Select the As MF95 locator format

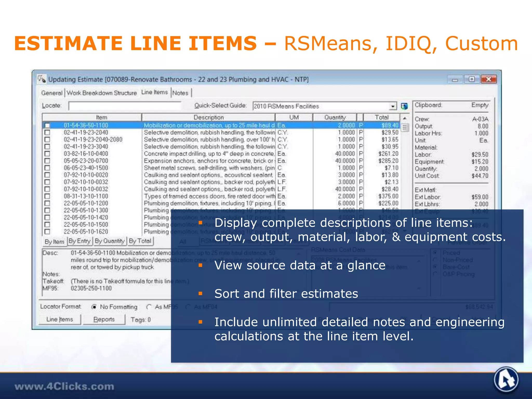149,307
